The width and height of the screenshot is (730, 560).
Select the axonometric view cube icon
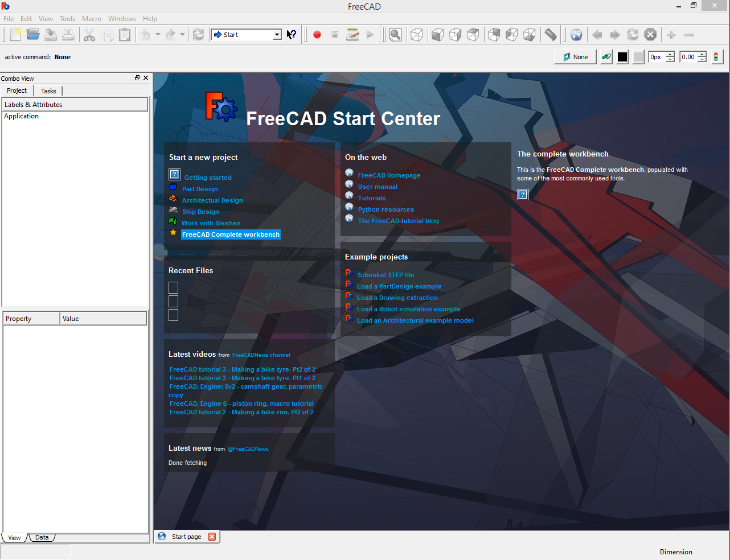[417, 35]
